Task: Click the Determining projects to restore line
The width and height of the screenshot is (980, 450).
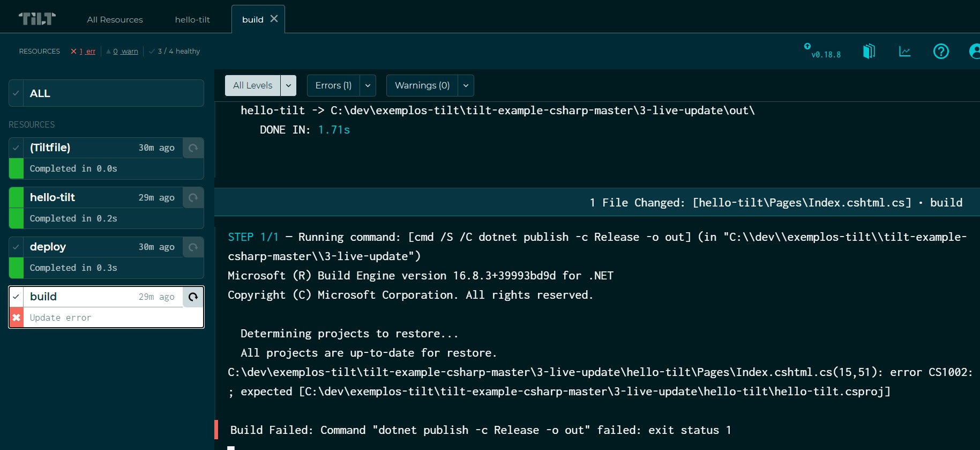Action: point(349,334)
